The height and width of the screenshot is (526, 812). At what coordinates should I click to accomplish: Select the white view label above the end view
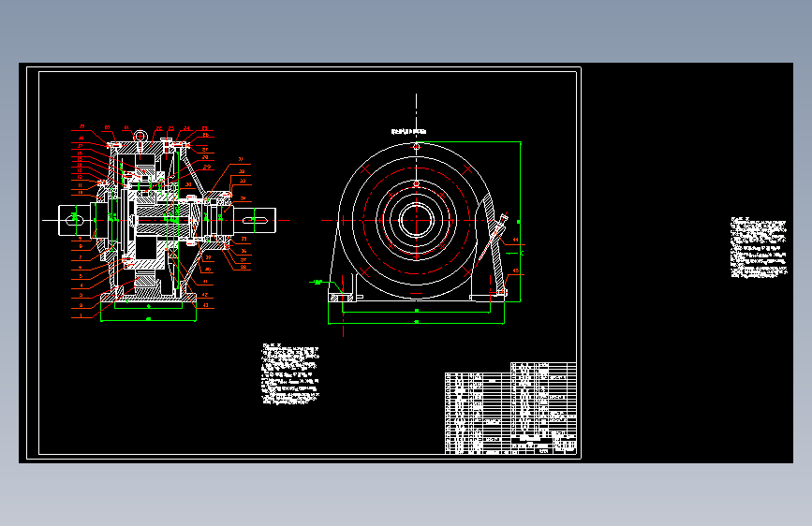click(409, 131)
